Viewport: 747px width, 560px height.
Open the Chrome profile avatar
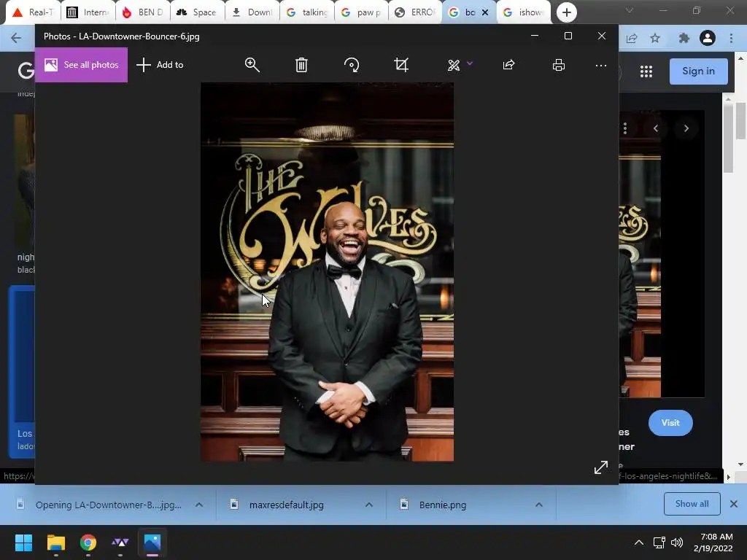(708, 38)
